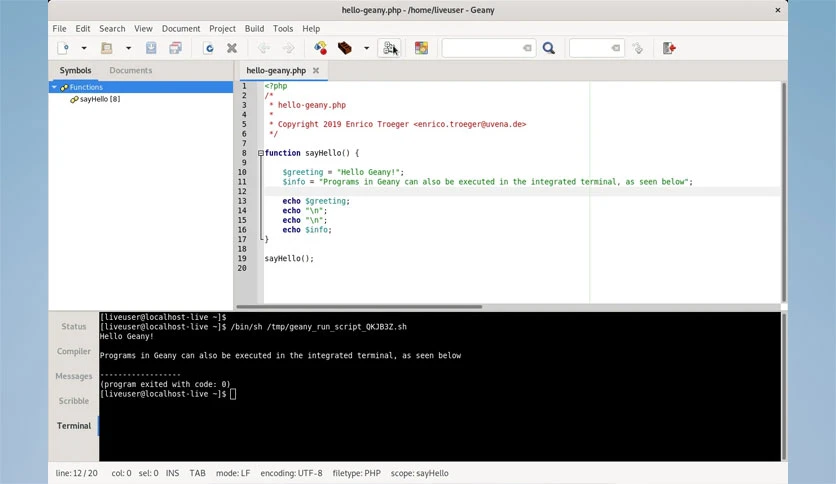This screenshot has height=484, width=836.
Task: Show the Scribble tab
Action: click(x=74, y=401)
